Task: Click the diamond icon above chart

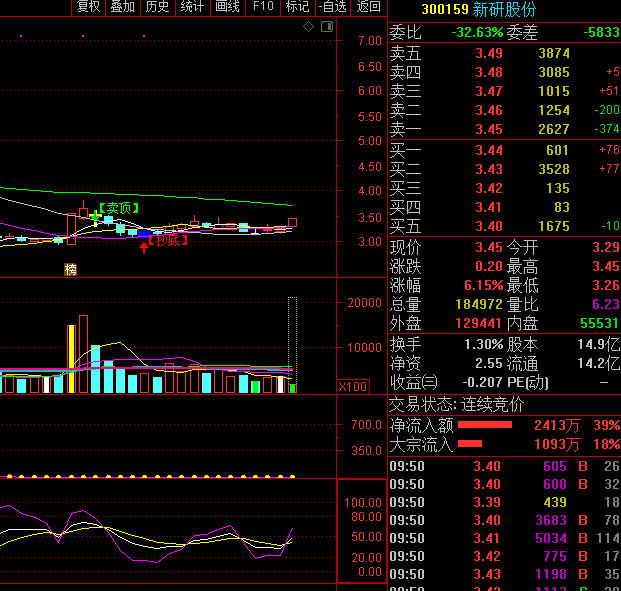Action: click(309, 27)
